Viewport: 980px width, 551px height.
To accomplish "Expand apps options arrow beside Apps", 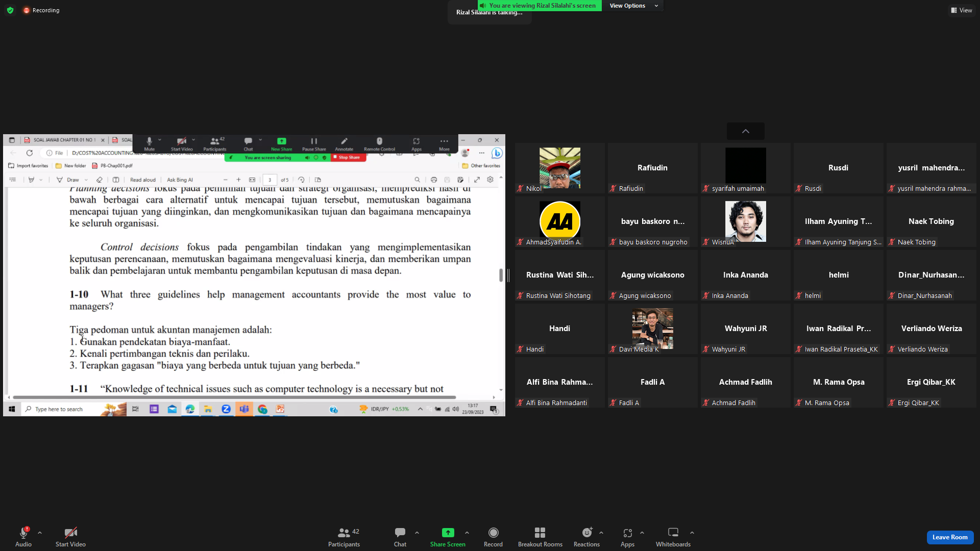I will (642, 533).
